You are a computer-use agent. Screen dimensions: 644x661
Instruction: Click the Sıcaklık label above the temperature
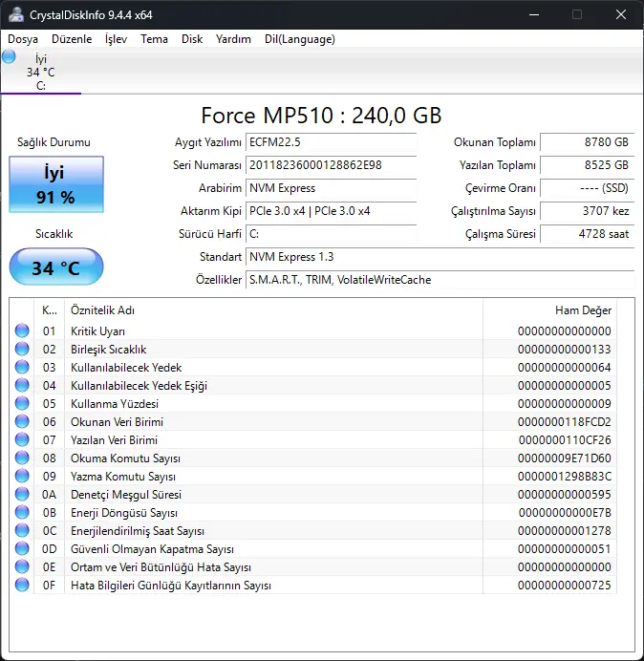pos(54,234)
